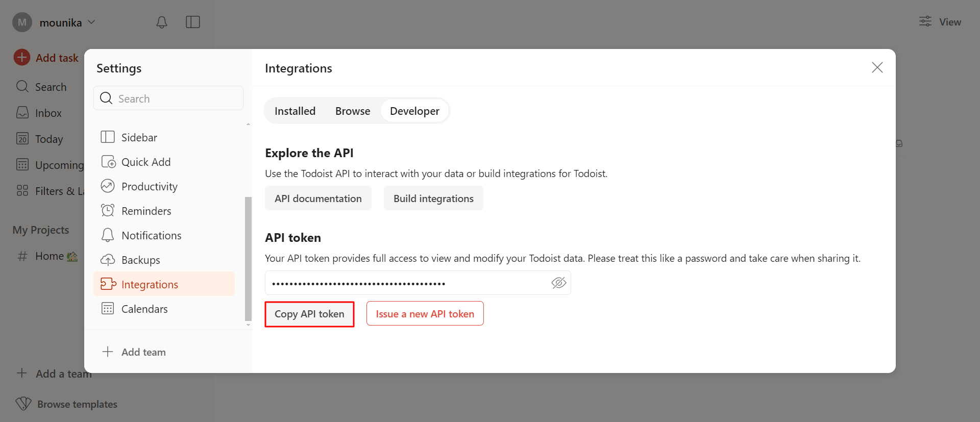
Task: Switch to the Installed tab
Action: 295,111
